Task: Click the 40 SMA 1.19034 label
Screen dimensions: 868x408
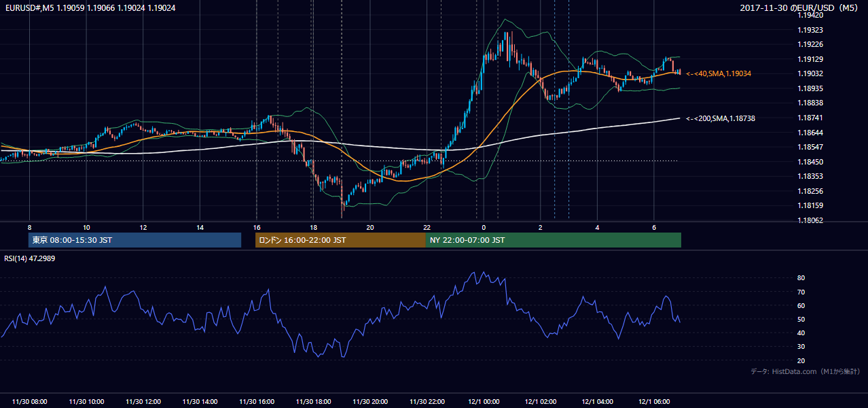Action: pyautogui.click(x=719, y=73)
